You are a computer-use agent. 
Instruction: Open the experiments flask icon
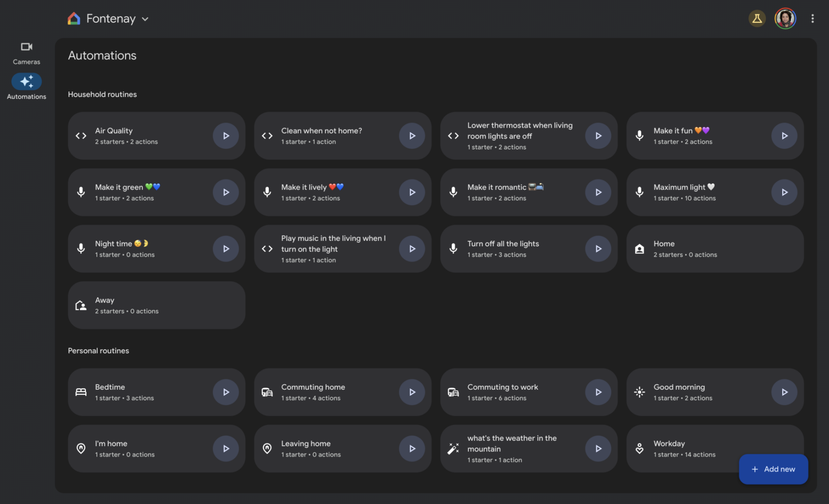[x=757, y=19]
